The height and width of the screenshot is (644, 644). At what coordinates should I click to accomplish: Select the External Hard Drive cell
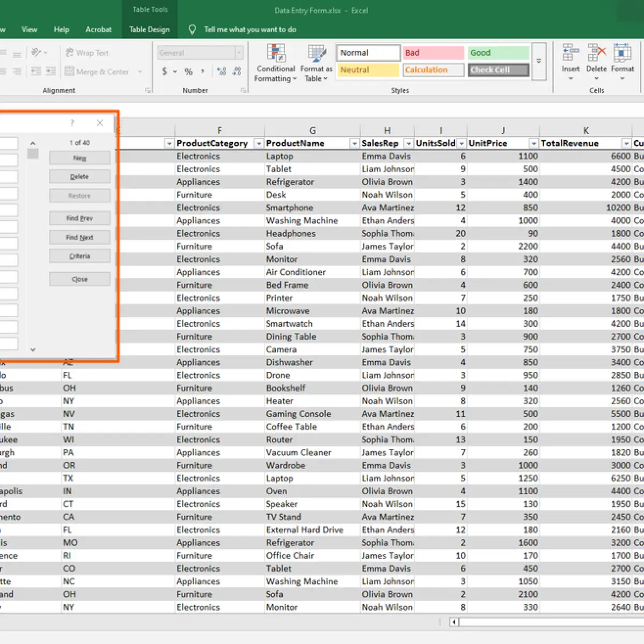pos(312,530)
